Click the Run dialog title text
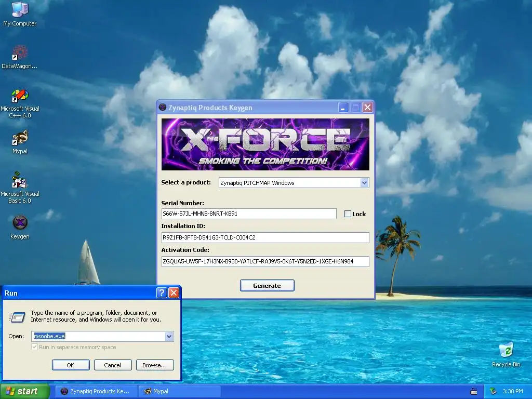The image size is (532, 399). (11, 293)
